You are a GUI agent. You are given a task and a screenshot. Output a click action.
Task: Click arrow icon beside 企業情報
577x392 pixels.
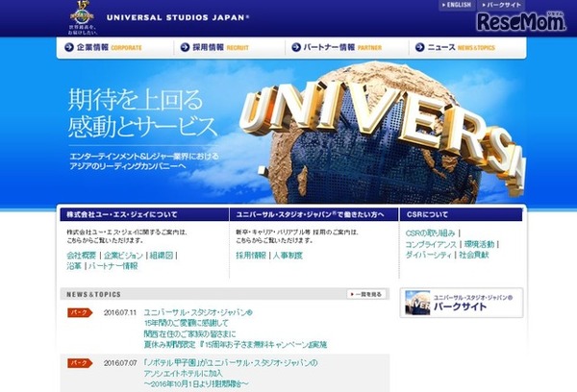coord(69,47)
